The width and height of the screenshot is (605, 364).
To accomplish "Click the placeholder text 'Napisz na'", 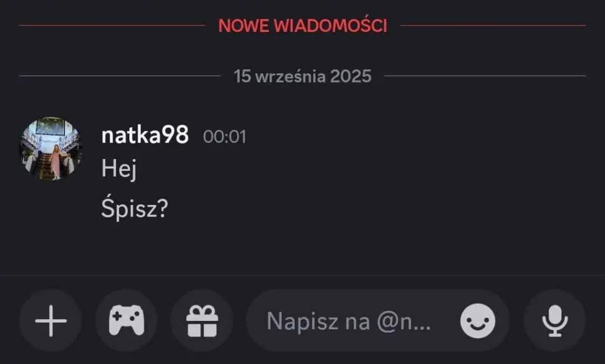I will [318, 321].
